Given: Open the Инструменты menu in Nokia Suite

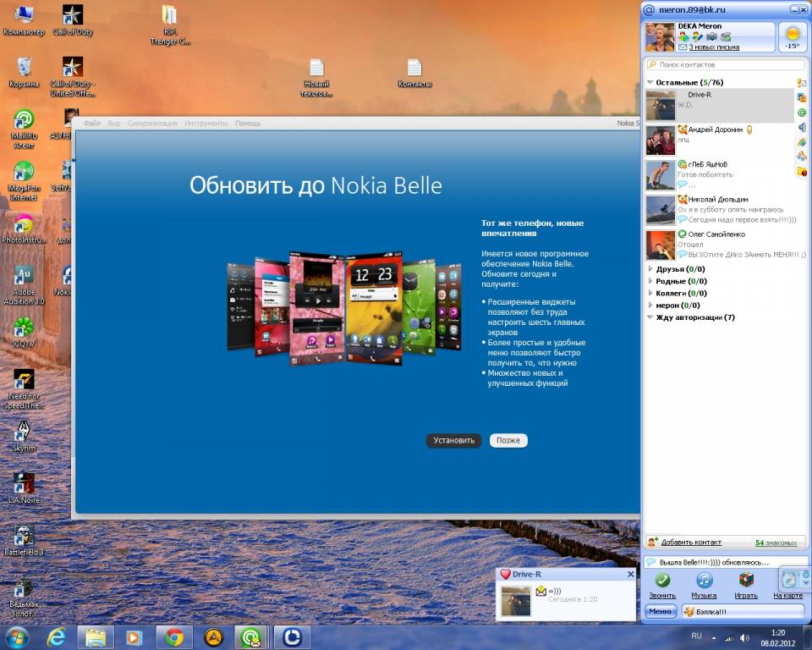Looking at the screenshot, I should (x=206, y=124).
